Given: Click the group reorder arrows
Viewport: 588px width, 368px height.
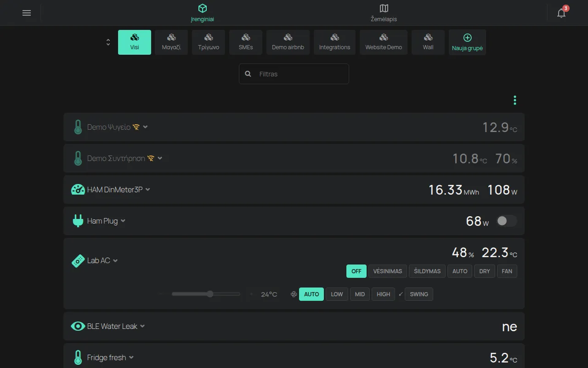Looking at the screenshot, I should pos(108,42).
